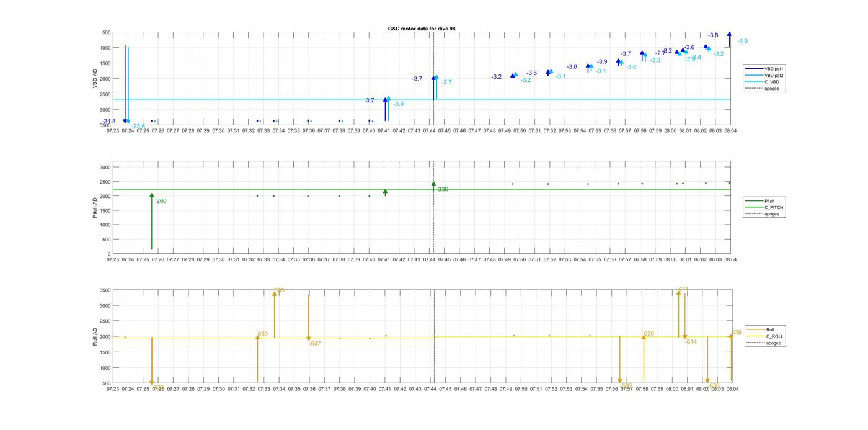Image resolution: width=868 pixels, height=430 pixels.
Task: Click the '-3.4' VBD data label
Action: pos(696,57)
